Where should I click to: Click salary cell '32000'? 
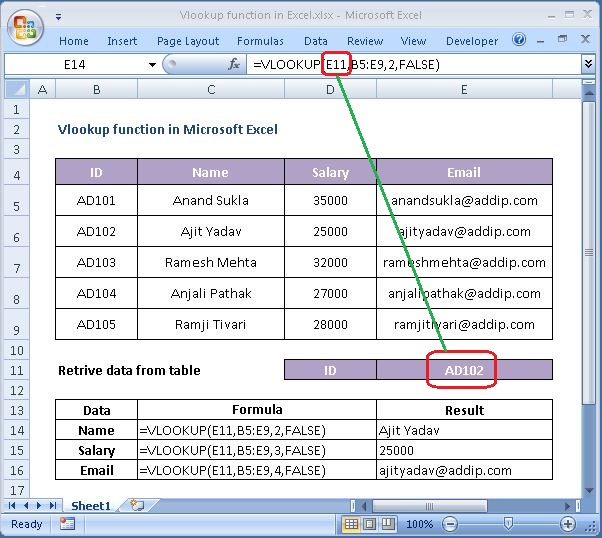pyautogui.click(x=330, y=262)
